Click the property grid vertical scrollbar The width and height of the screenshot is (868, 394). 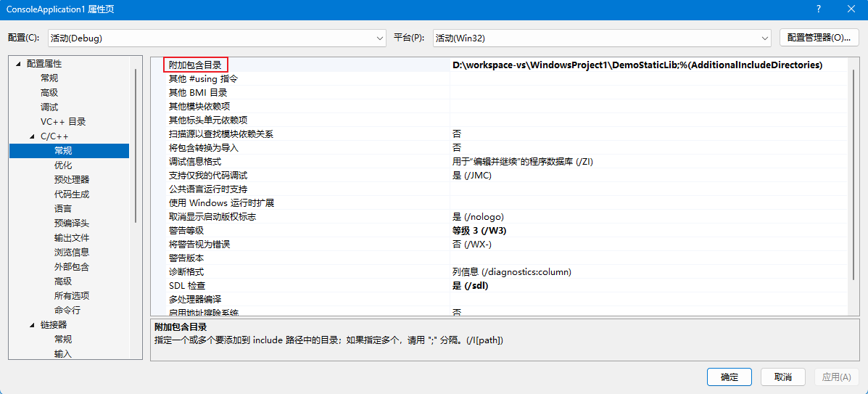853,167
